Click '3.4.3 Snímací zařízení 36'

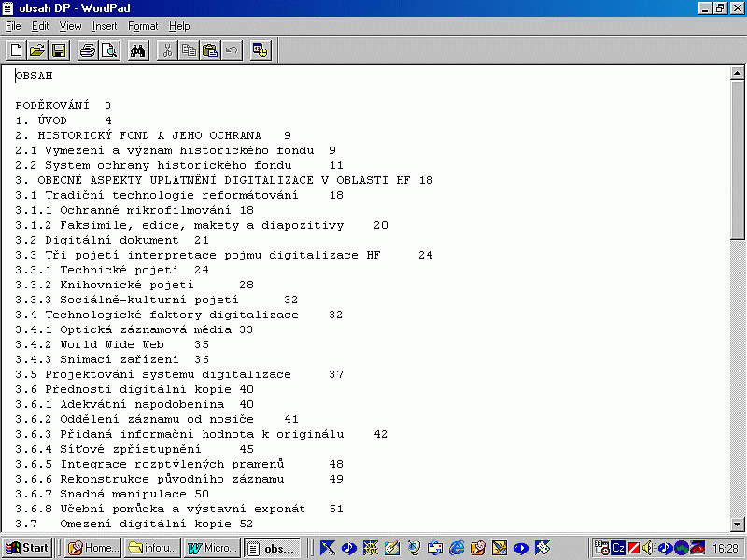point(112,359)
